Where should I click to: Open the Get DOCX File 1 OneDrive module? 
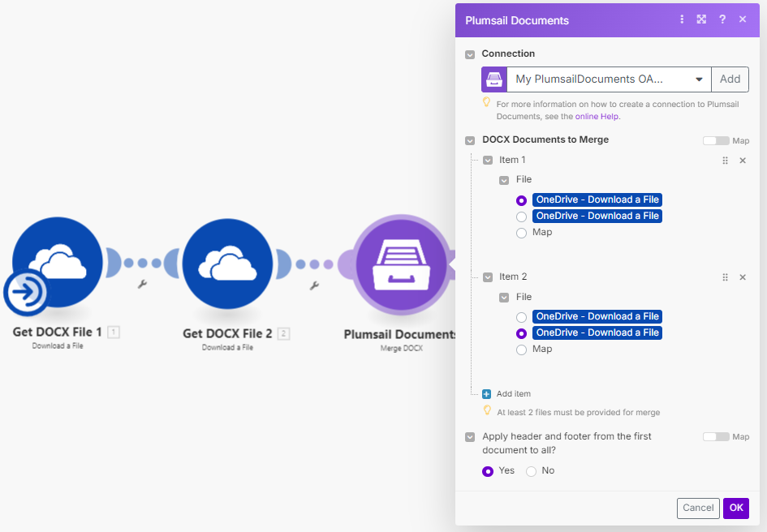point(58,262)
